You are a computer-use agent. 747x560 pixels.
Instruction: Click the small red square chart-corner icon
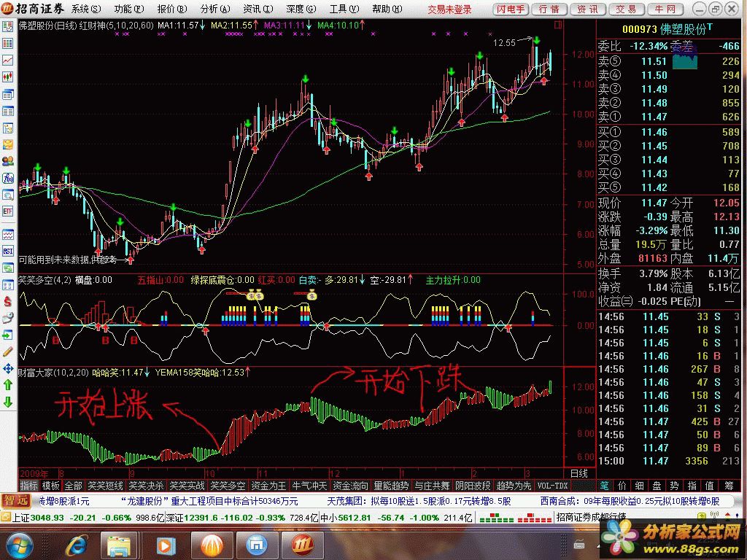tap(558, 25)
